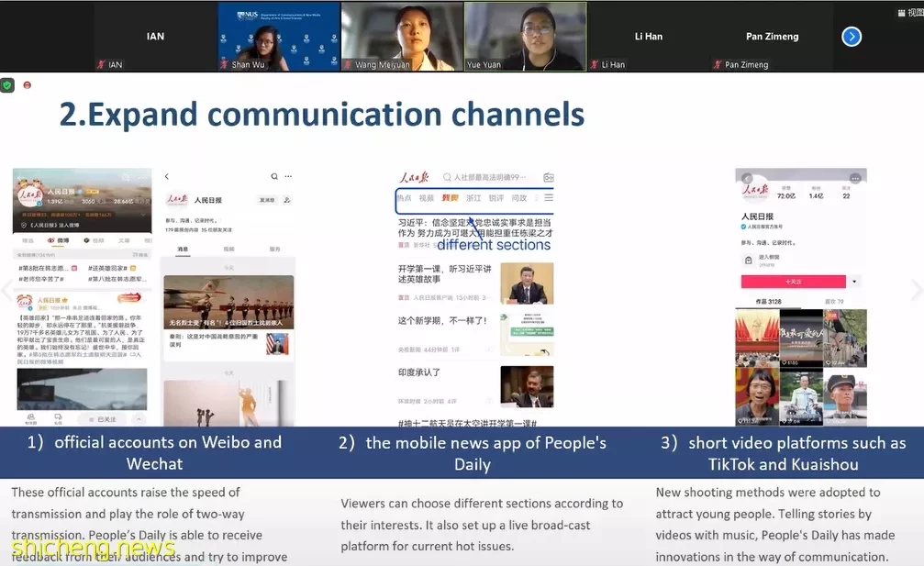Click search magnifier in the WeChat account screenshot
Image resolution: width=924 pixels, height=566 pixels.
(274, 176)
